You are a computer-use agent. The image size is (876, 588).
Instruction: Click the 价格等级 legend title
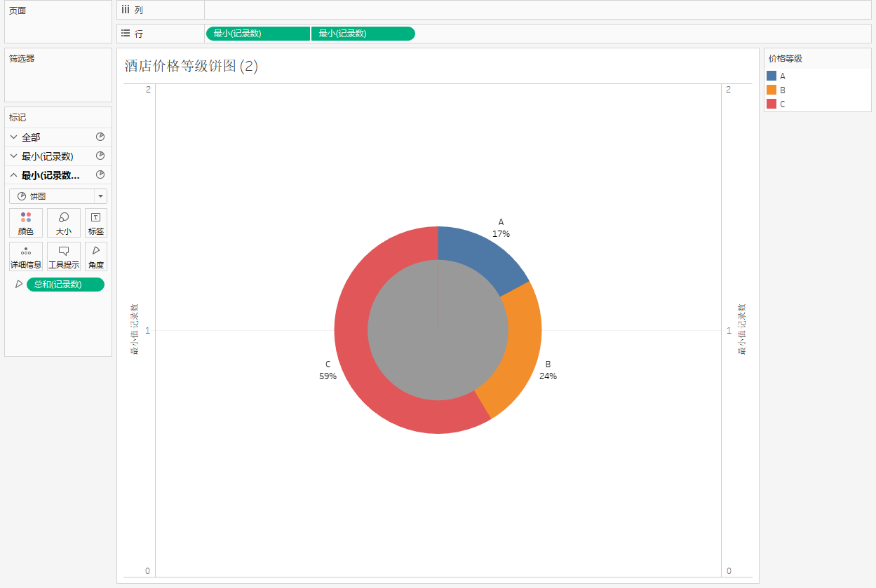[x=785, y=59]
